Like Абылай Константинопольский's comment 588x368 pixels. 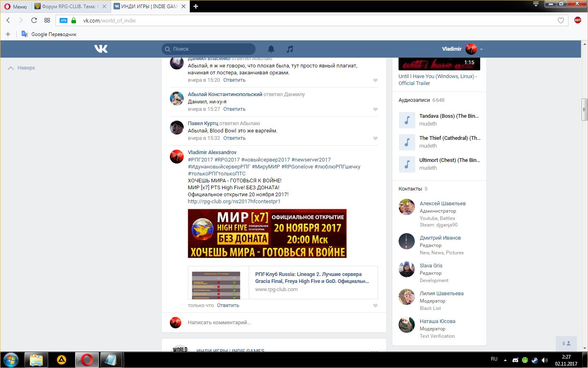[375, 109]
